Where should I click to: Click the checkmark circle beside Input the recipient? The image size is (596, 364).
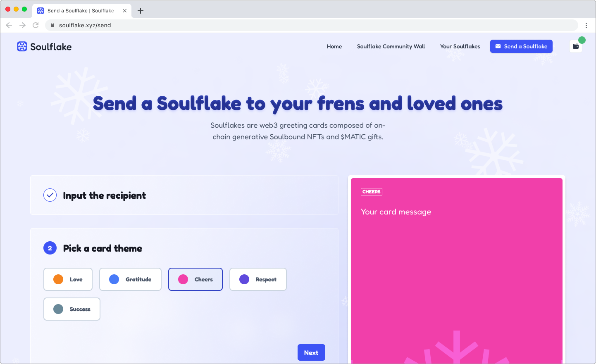50,195
